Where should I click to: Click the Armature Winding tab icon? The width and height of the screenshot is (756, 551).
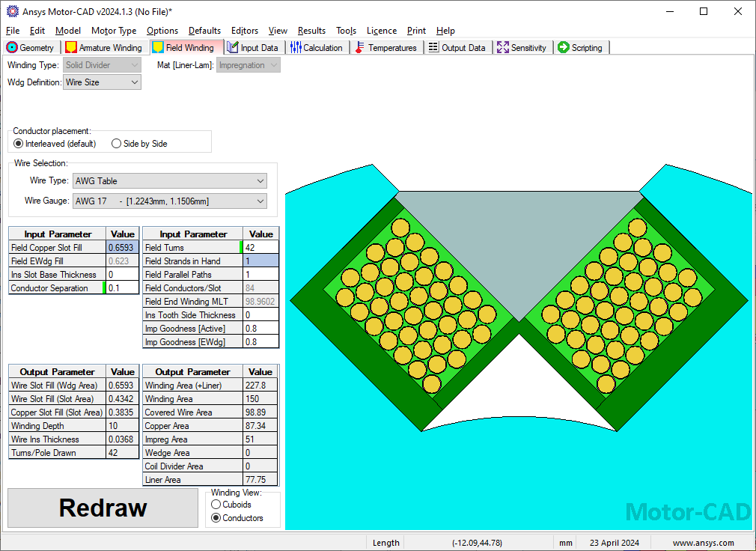pyautogui.click(x=71, y=47)
